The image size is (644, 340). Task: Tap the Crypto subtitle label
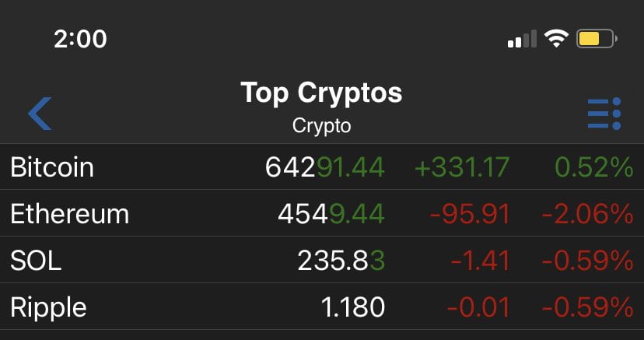point(321,125)
